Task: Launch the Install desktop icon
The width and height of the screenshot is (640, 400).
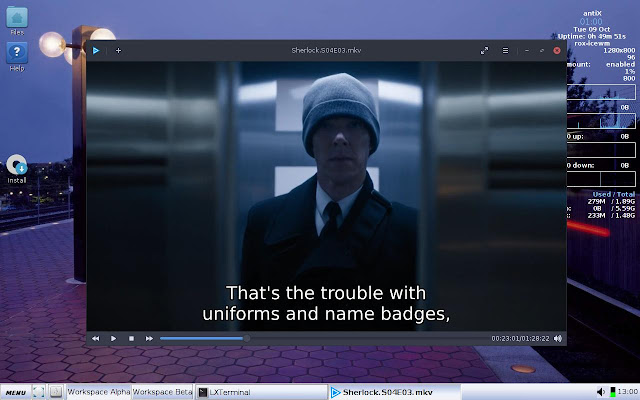Action: tap(17, 169)
